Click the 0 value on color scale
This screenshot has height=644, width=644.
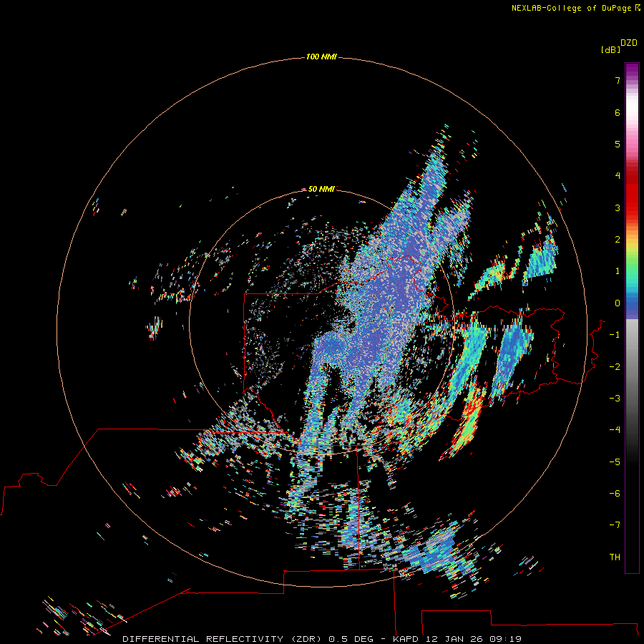tap(618, 303)
